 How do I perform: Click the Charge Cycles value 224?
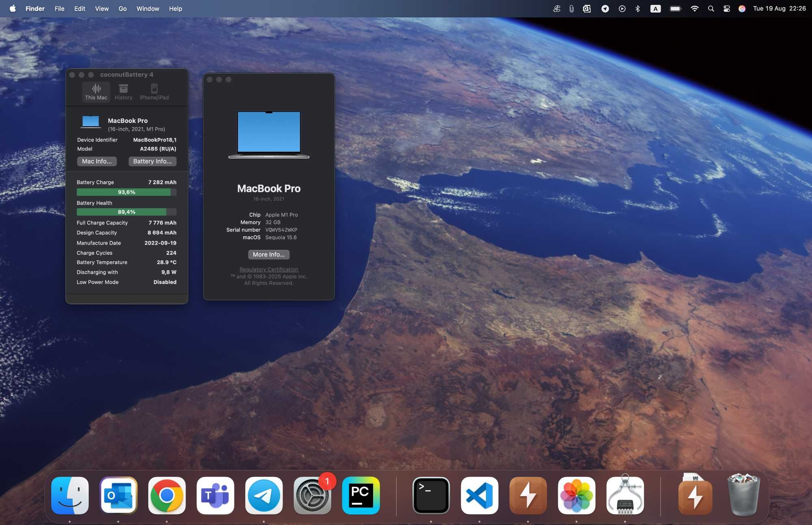[x=171, y=253]
